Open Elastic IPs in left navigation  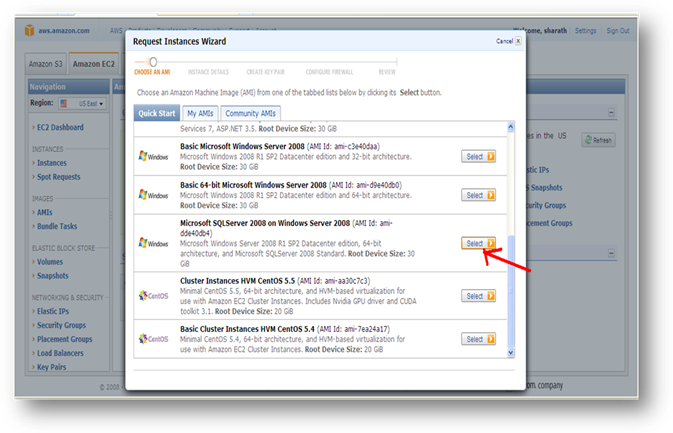(x=53, y=311)
